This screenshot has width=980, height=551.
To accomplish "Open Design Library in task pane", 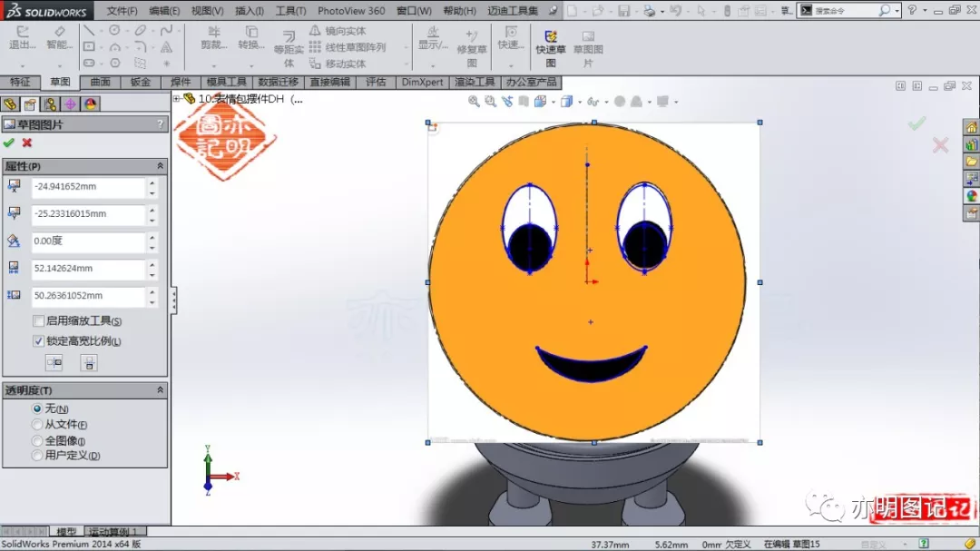I will coord(971,145).
